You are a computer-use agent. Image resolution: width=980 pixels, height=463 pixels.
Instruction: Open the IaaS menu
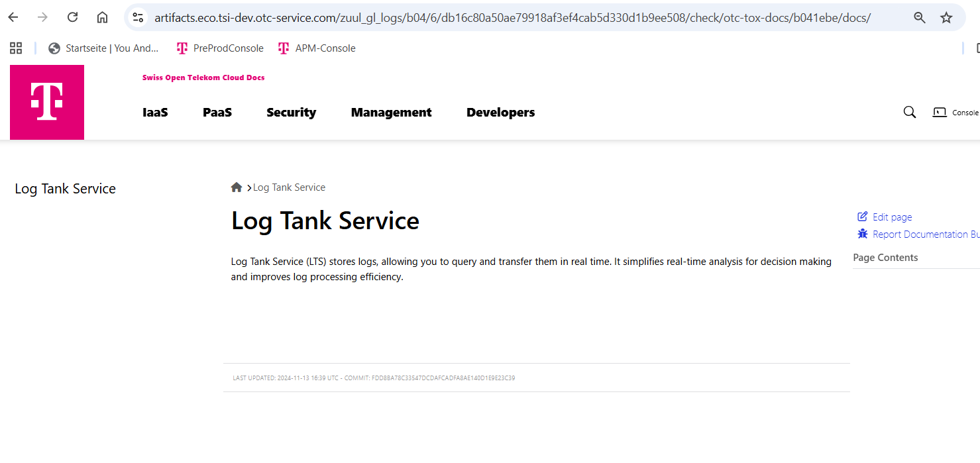tap(155, 113)
